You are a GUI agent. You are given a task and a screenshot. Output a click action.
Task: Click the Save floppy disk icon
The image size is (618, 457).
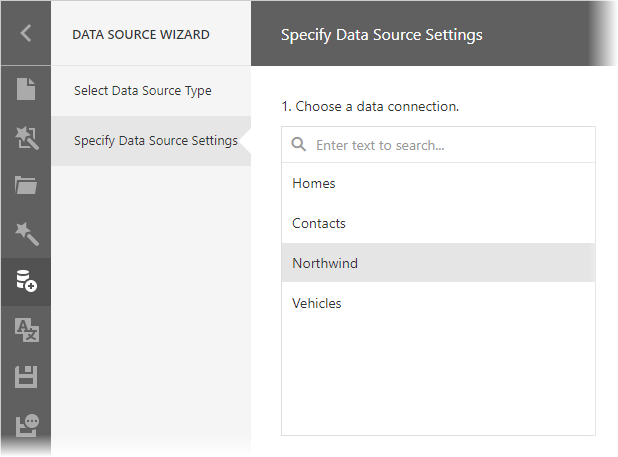(26, 377)
